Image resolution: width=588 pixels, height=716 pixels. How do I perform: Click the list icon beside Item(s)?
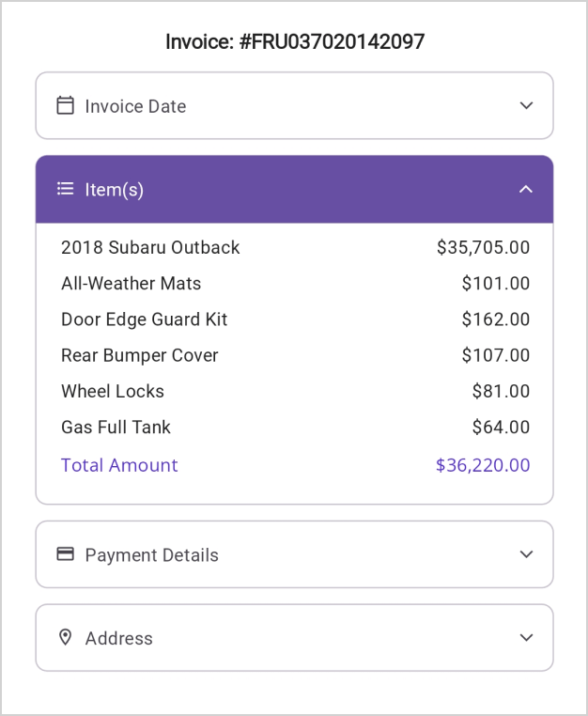(65, 189)
